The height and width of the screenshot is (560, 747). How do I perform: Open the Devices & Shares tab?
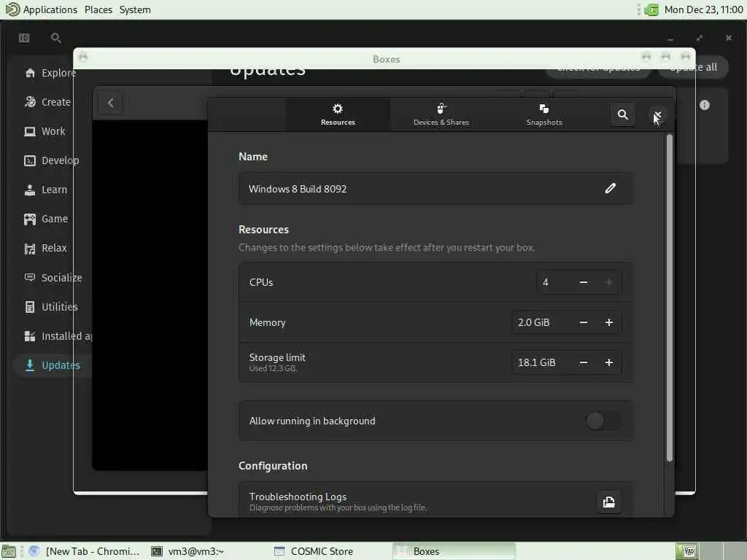pos(441,114)
